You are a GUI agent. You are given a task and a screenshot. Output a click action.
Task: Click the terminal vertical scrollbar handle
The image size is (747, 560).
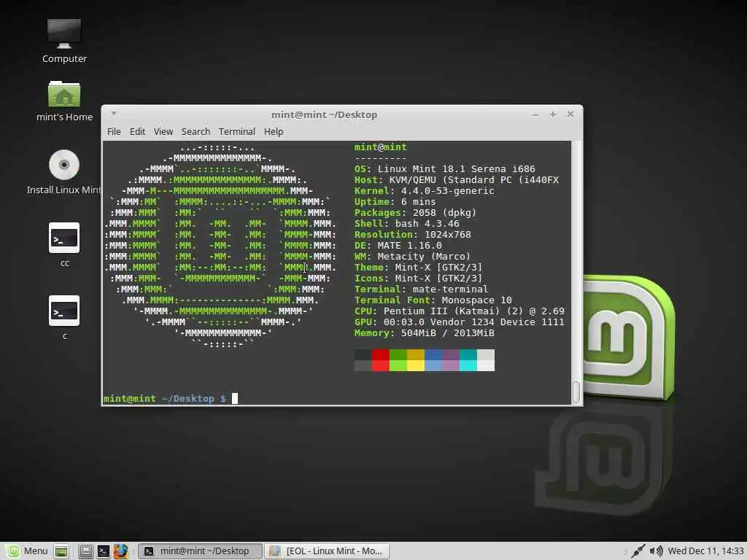tap(576, 392)
